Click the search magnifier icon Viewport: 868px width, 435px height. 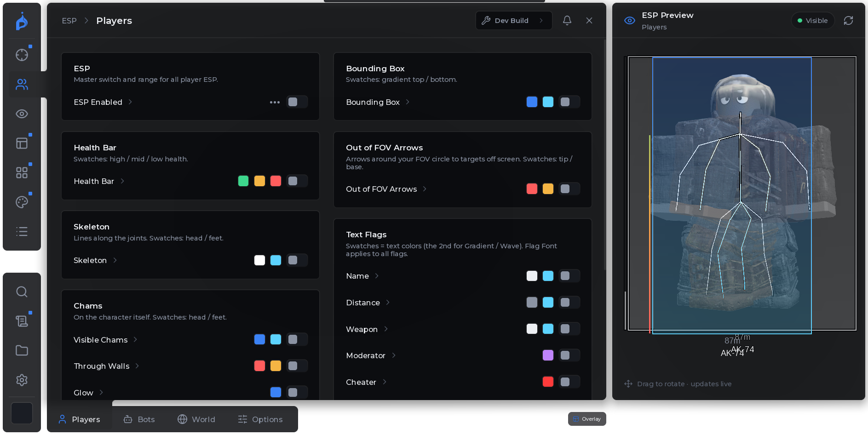point(22,292)
